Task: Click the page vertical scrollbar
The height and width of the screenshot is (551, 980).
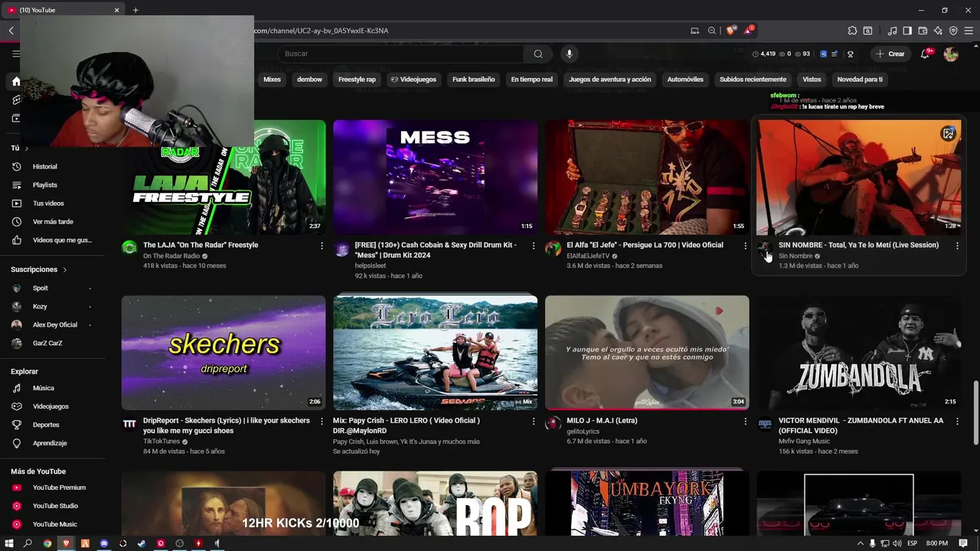Action: pos(975,412)
